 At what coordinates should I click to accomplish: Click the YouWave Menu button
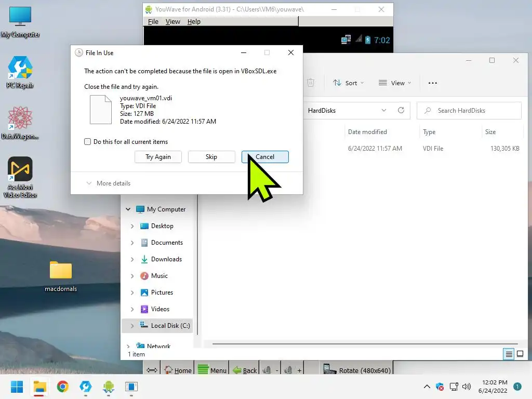coord(212,370)
